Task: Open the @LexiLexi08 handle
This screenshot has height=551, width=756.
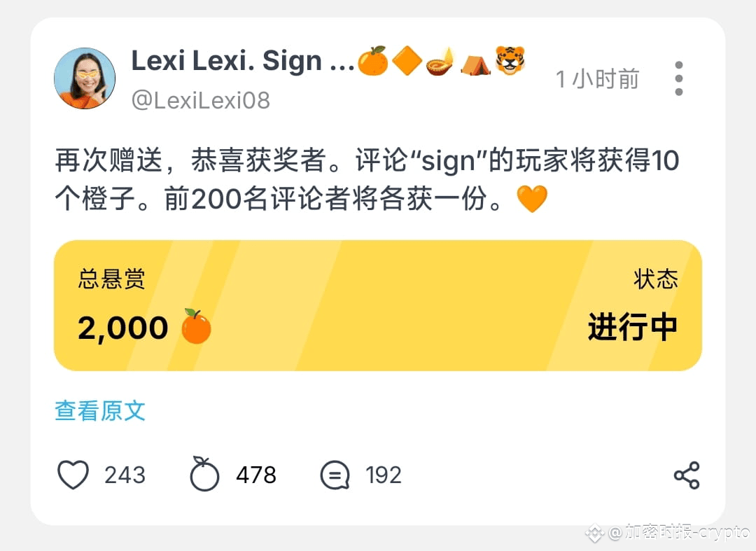Action: click(x=201, y=100)
